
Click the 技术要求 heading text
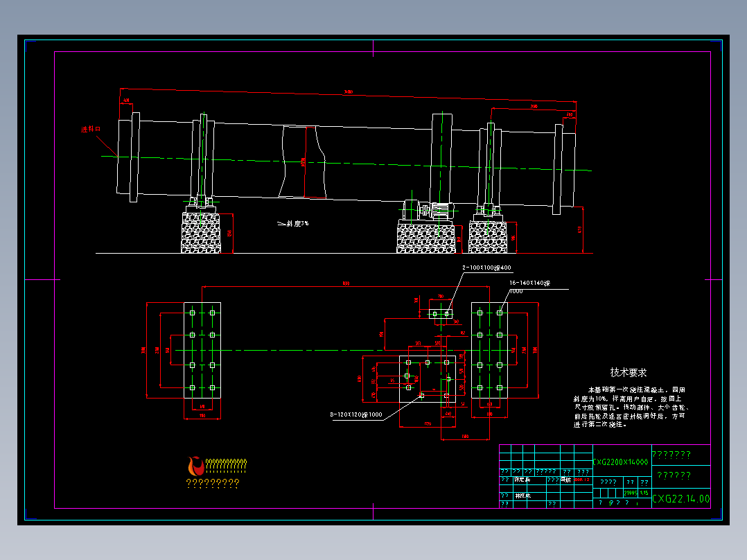629,373
